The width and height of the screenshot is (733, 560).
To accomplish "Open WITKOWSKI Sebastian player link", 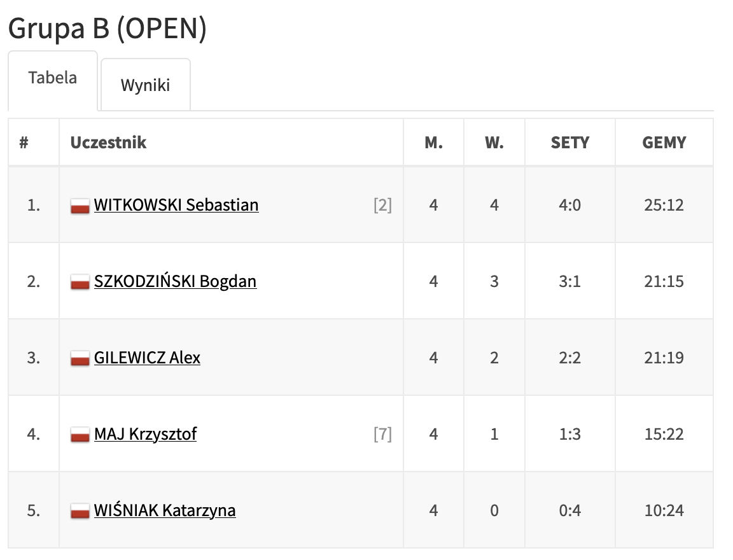I will tap(176, 205).
